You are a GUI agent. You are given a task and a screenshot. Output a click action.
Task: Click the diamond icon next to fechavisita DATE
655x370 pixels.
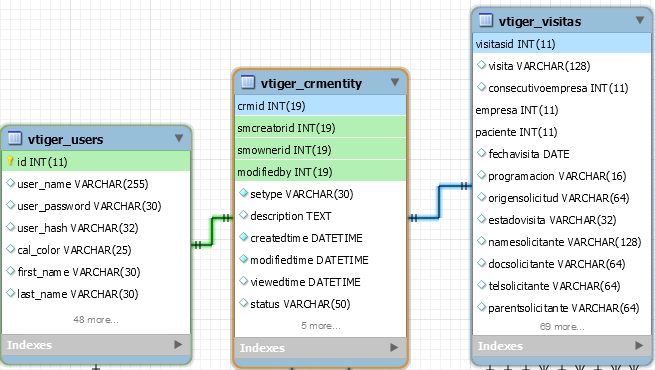(481, 153)
